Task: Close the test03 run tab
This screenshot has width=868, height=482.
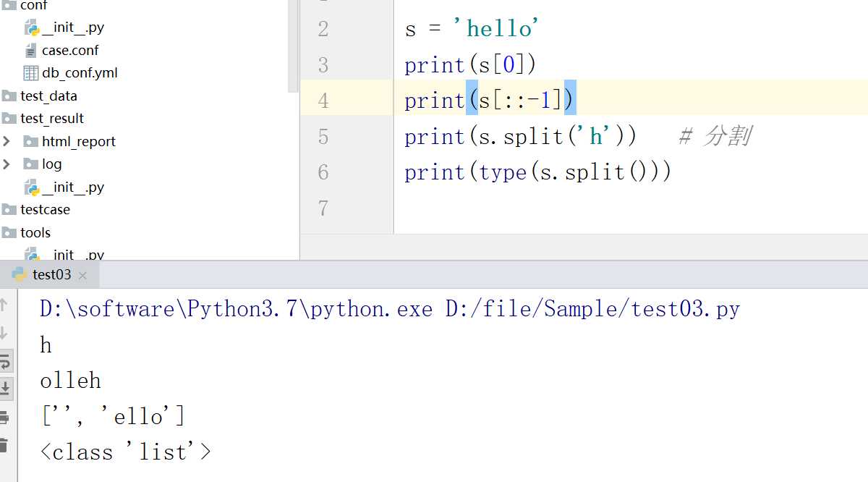Action: [x=82, y=276]
